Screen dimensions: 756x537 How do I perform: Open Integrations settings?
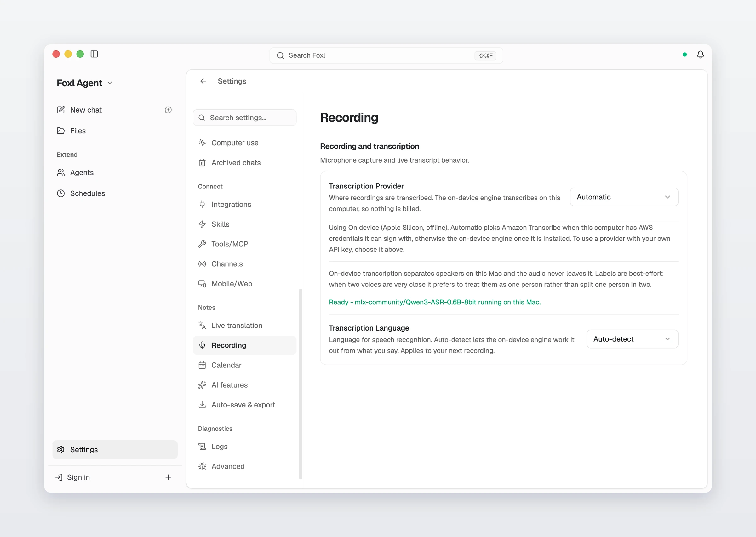tap(244, 204)
